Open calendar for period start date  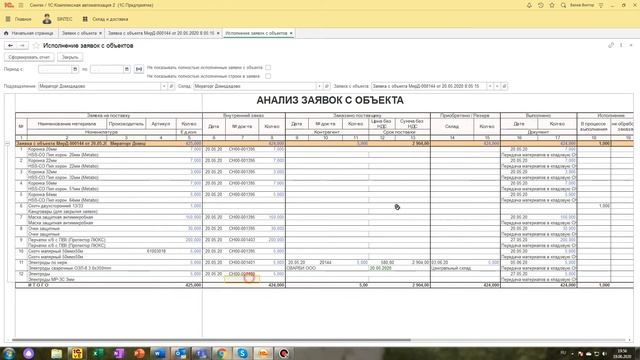point(75,69)
